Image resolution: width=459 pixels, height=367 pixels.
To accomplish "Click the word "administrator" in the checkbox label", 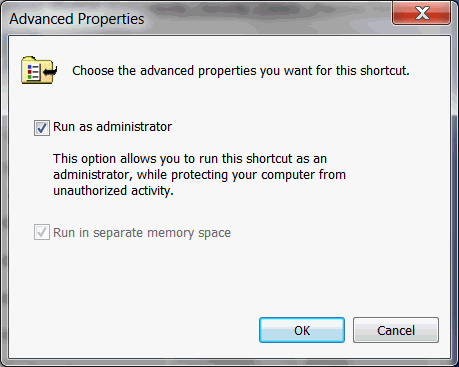I will click(x=134, y=127).
